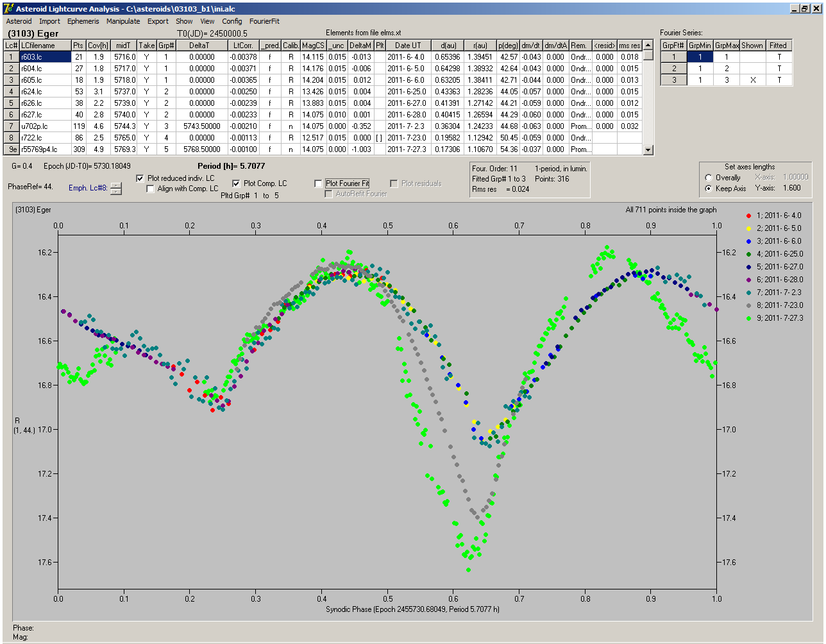
Task: Click the Date UT column header
Action: click(408, 46)
